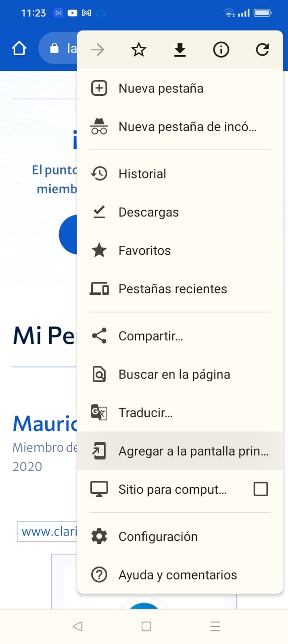This screenshot has width=288, height=644.
Task: Open Nueva pestaña
Action: click(180, 88)
